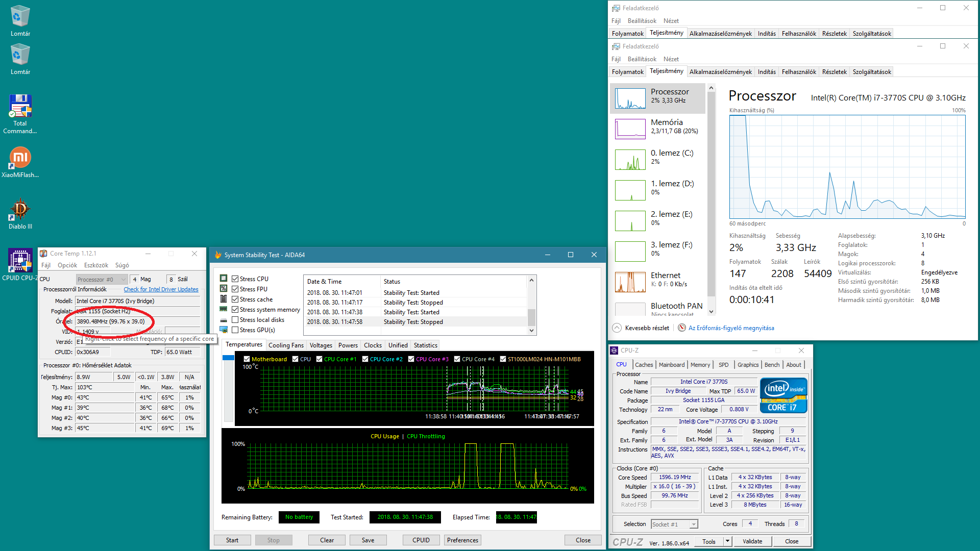Click CPU frequency field in Core Temp
This screenshot has height=551, width=980.
[x=138, y=321]
